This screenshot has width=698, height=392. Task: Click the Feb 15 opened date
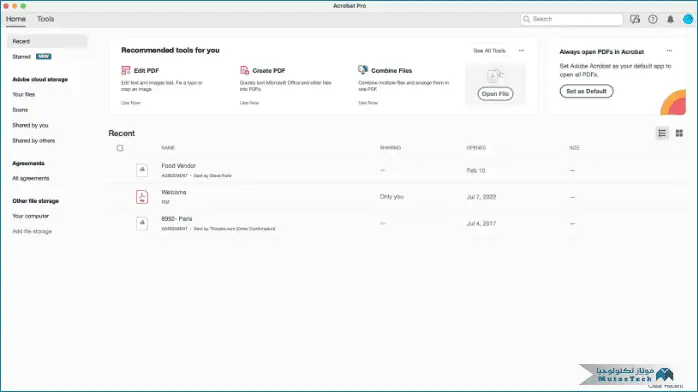pos(476,170)
